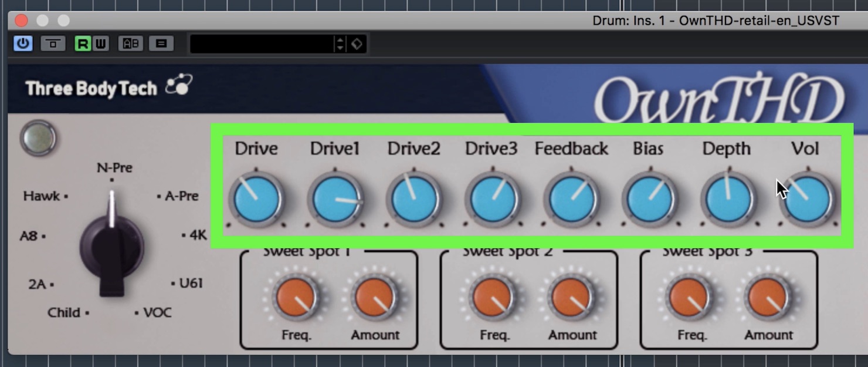This screenshot has width=868, height=367.
Task: Enable Read automation R button
Action: [83, 43]
